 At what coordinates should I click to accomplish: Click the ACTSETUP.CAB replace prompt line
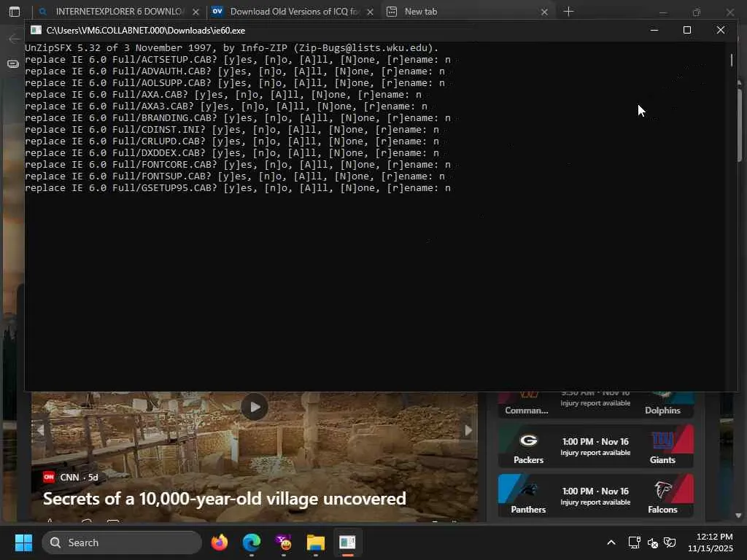pos(238,60)
